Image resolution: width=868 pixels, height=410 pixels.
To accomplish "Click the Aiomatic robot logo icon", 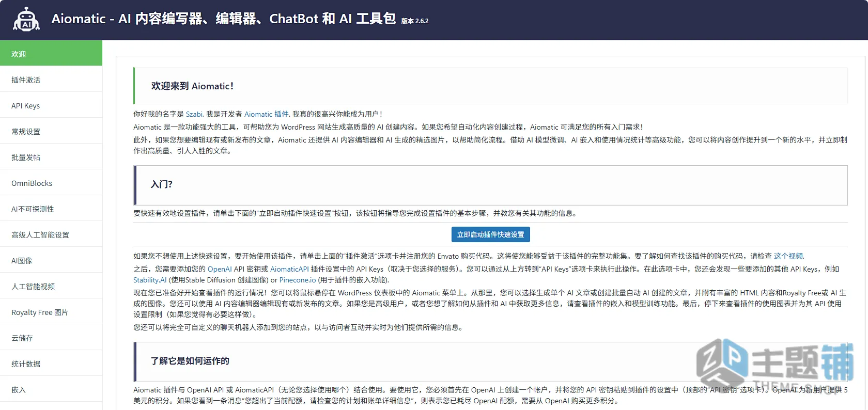I will click(x=26, y=20).
